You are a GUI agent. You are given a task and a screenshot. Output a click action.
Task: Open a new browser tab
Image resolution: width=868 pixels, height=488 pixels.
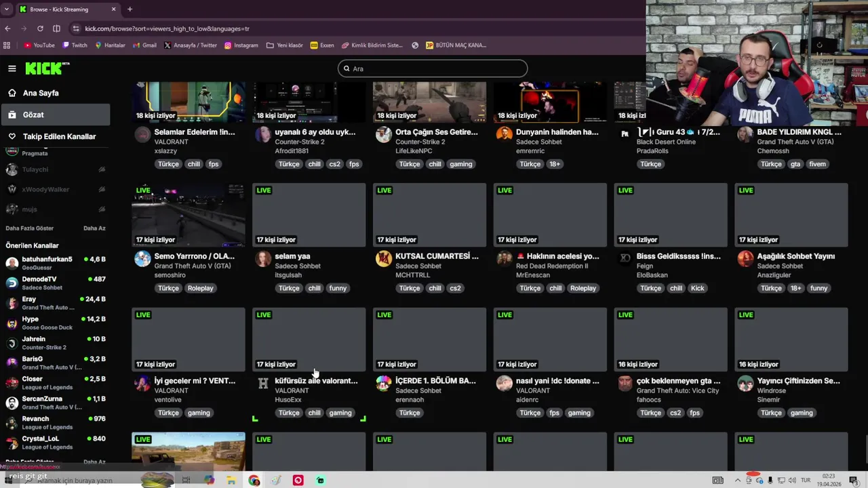(130, 9)
